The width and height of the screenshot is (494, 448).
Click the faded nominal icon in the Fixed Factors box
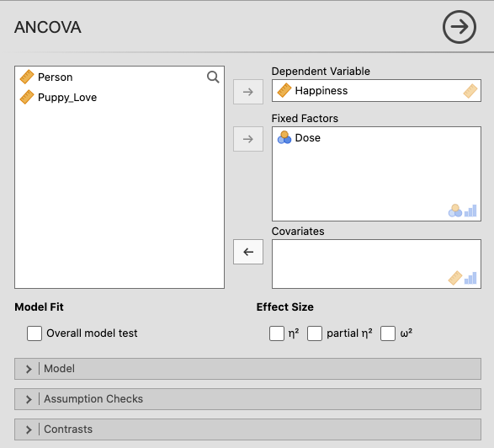click(455, 211)
